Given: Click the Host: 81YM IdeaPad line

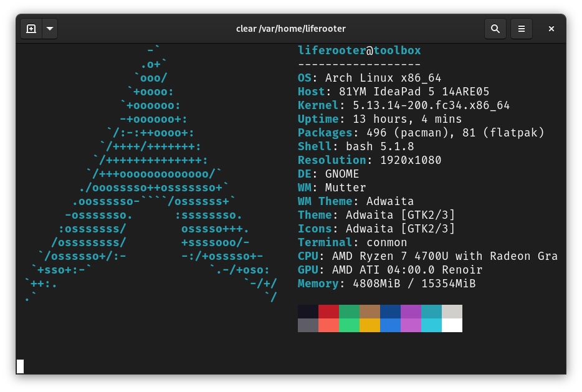Looking at the screenshot, I should pyautogui.click(x=393, y=92).
